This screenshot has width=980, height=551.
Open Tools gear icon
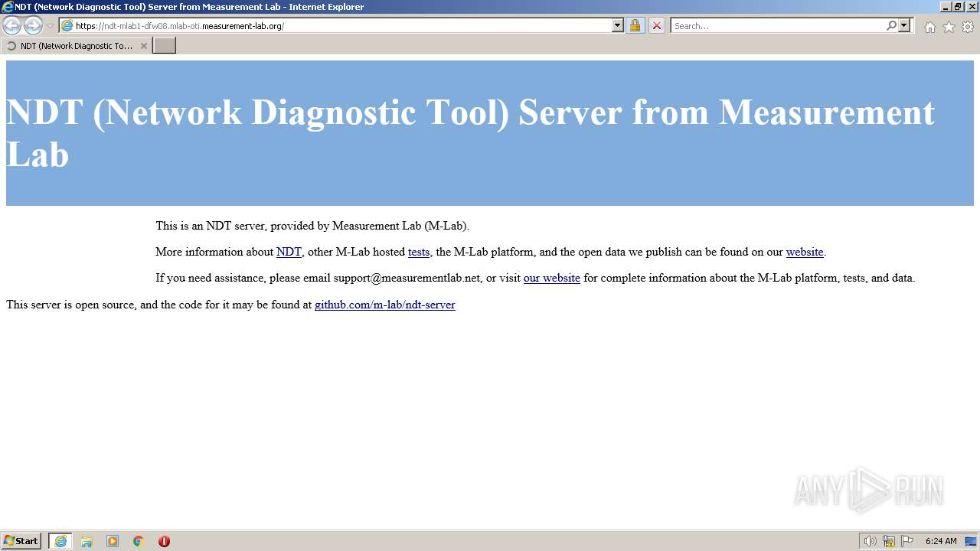click(x=968, y=27)
